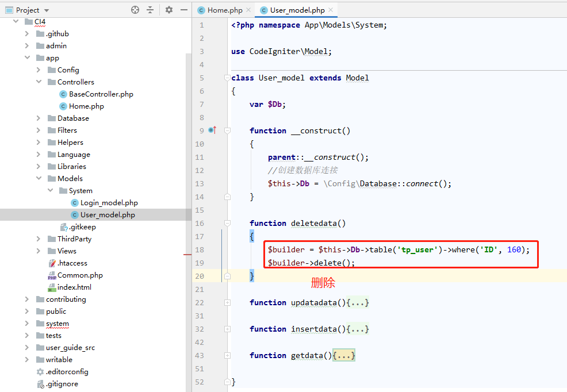567x392 pixels.
Task: Click the $Db variable on line 7
Action: click(x=275, y=105)
